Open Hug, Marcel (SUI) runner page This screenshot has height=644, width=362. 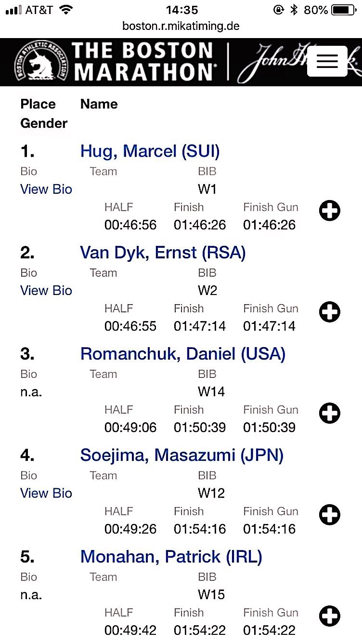(150, 151)
